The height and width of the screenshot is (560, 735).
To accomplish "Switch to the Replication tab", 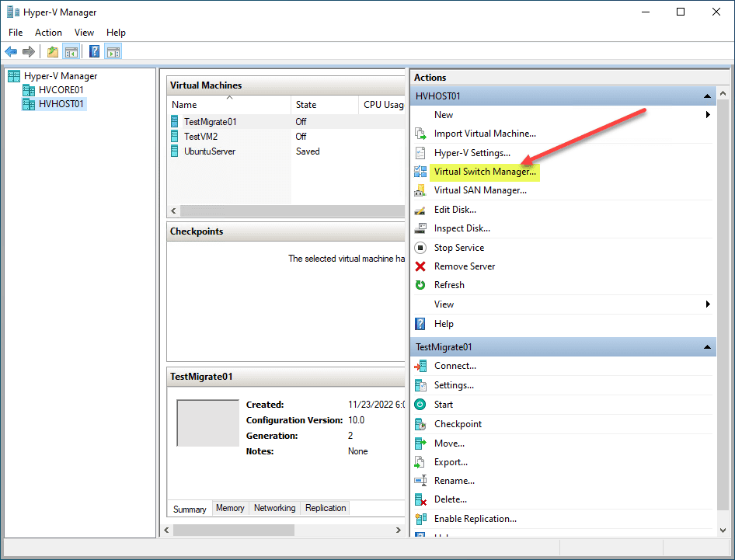I will point(326,508).
